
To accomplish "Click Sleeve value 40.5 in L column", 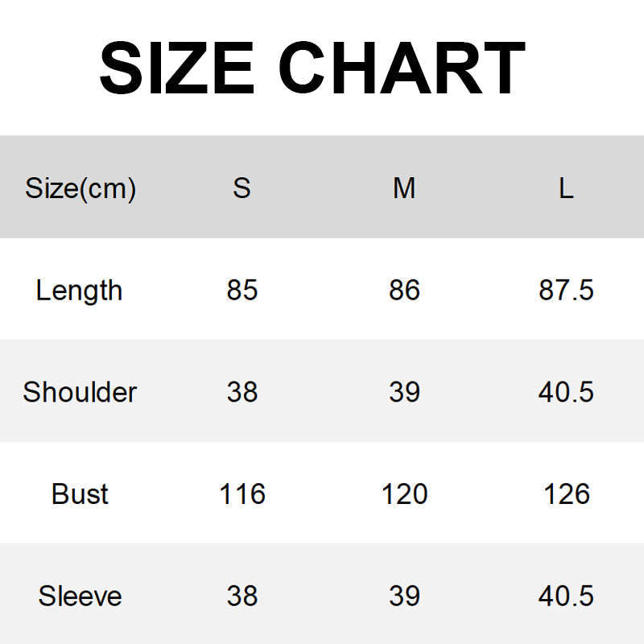I will click(x=566, y=596).
